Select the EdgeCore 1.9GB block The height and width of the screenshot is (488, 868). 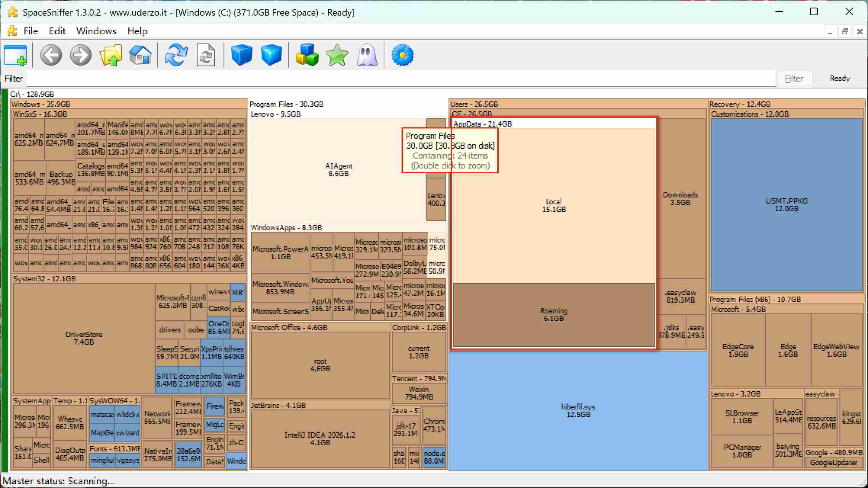[x=738, y=350]
